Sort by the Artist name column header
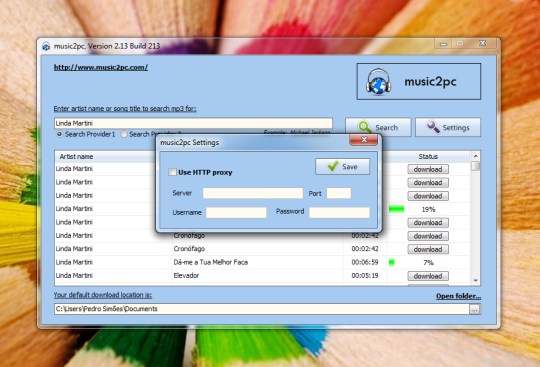The height and width of the screenshot is (367, 540). click(76, 156)
